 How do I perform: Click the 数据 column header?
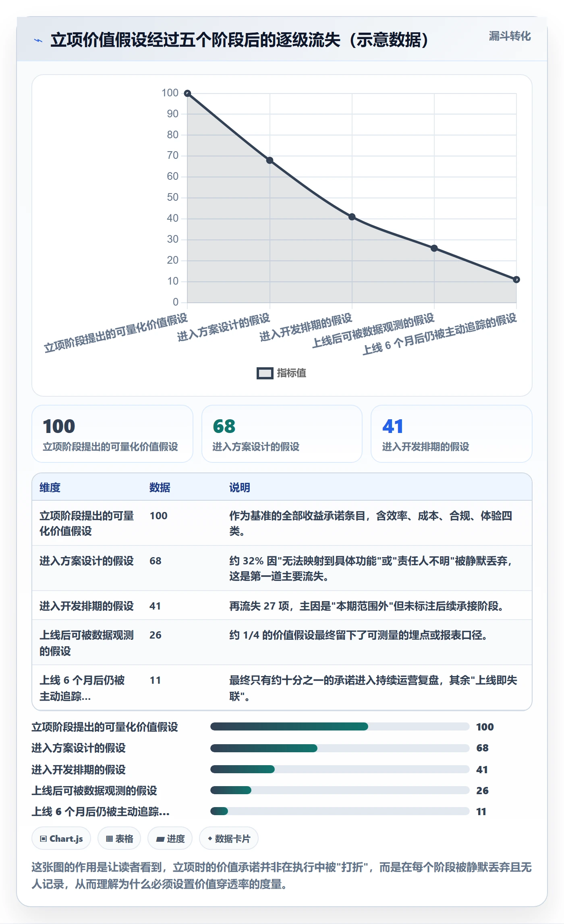click(x=160, y=487)
